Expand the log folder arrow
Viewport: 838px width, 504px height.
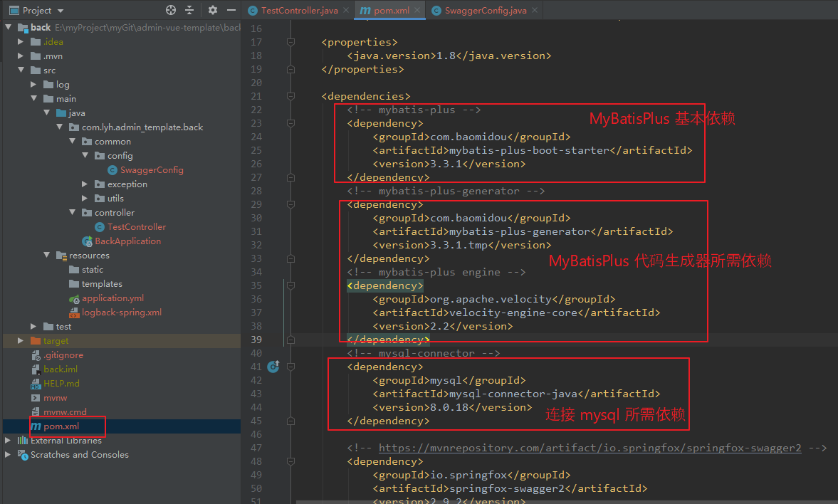[33, 84]
